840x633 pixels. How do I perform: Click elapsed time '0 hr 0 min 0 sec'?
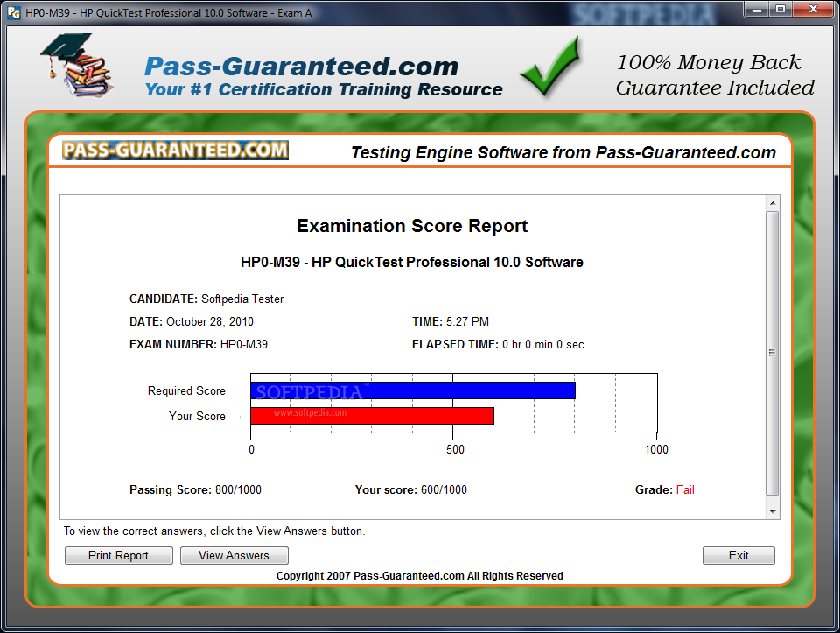click(x=543, y=344)
